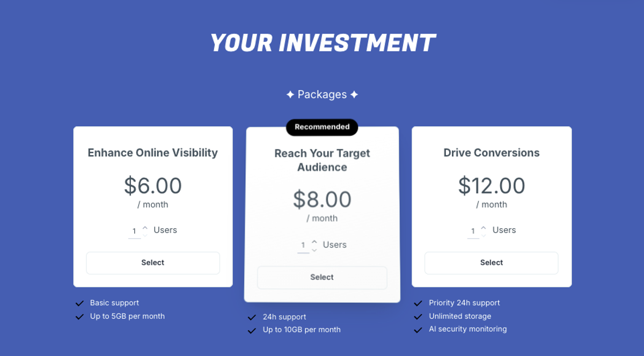This screenshot has height=356, width=644.
Task: Increase users on Reach Your Target Audience plan
Action: point(314,242)
